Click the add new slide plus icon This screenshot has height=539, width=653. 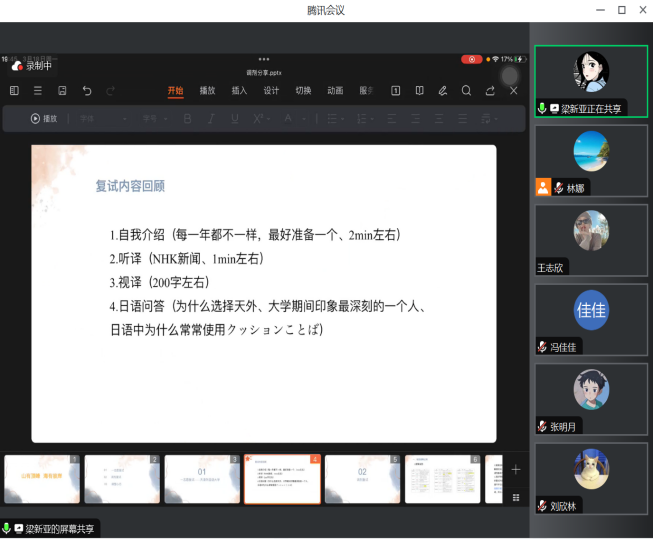516,469
